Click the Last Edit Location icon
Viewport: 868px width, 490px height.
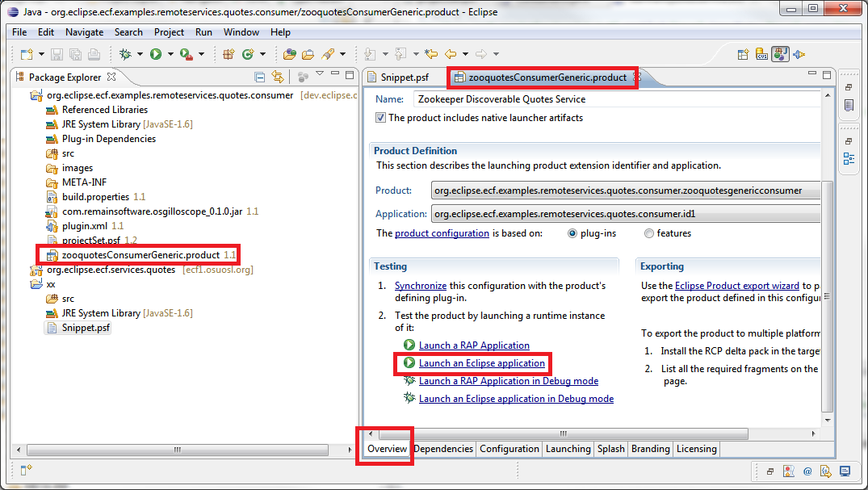[x=430, y=54]
